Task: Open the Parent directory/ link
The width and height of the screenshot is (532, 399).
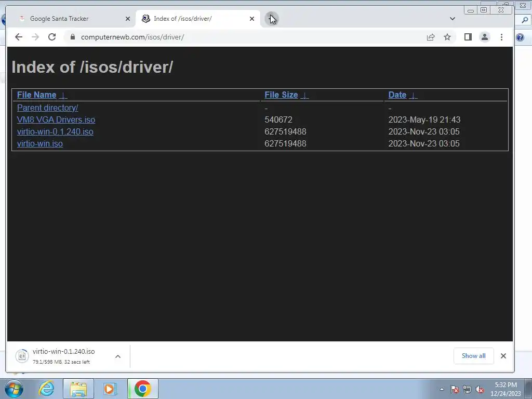Action: (47, 108)
